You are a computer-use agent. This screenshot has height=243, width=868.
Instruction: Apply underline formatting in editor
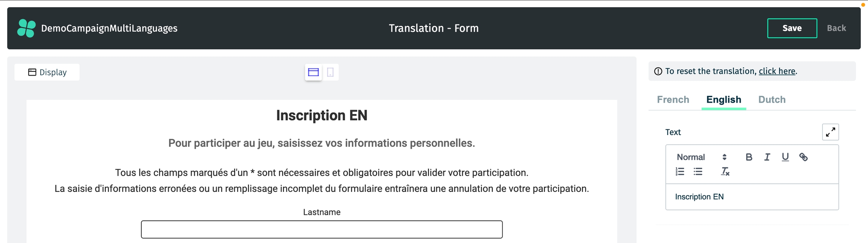pyautogui.click(x=785, y=157)
